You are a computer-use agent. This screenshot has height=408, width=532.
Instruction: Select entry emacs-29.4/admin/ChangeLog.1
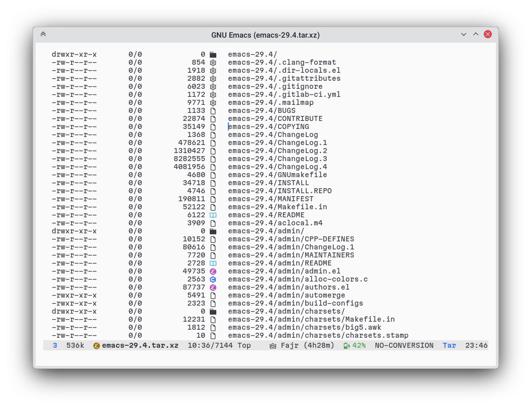coord(291,247)
